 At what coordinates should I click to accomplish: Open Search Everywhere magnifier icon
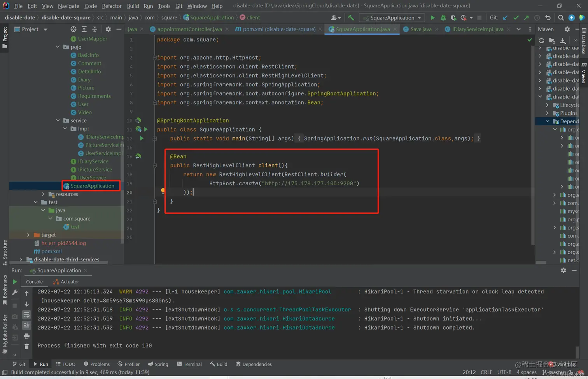pos(561,18)
